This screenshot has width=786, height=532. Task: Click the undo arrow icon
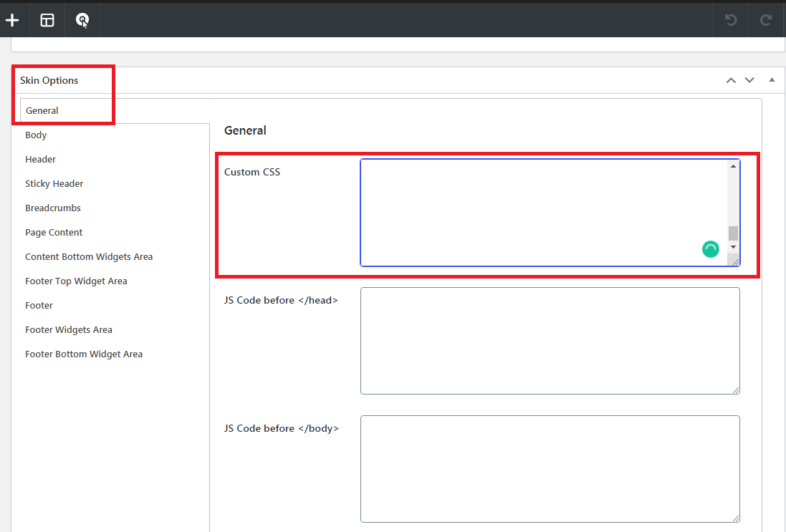(x=731, y=20)
